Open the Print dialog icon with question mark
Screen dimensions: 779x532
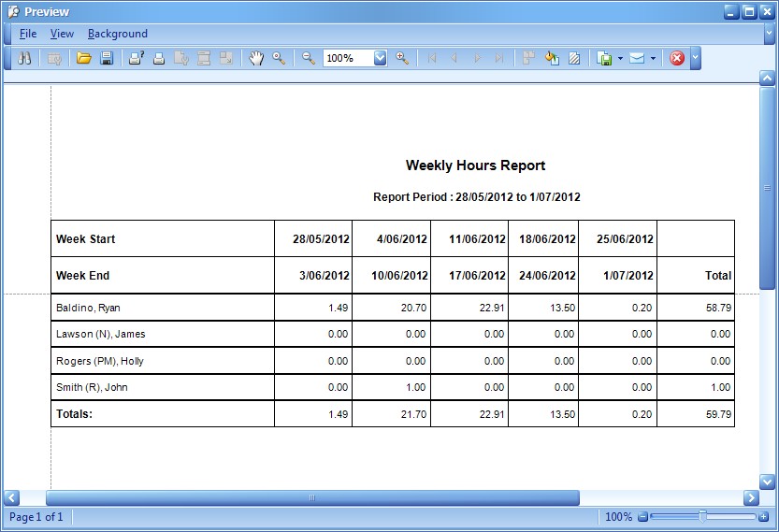coord(137,58)
